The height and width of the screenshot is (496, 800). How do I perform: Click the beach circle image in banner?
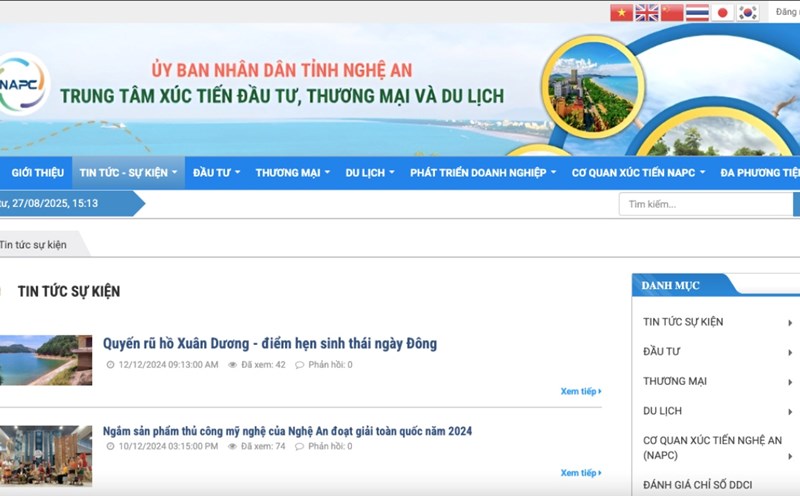(x=593, y=87)
